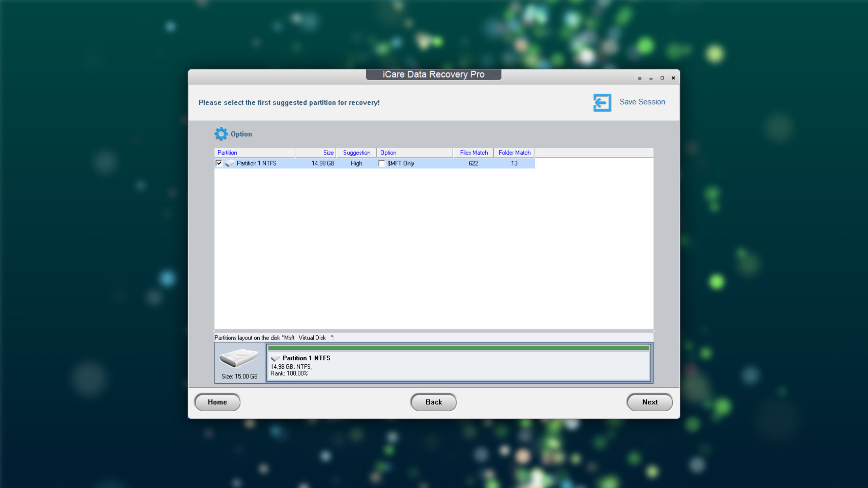868x488 pixels.
Task: Click the 14.98 GB, NTFS, layout text
Action: point(291,367)
